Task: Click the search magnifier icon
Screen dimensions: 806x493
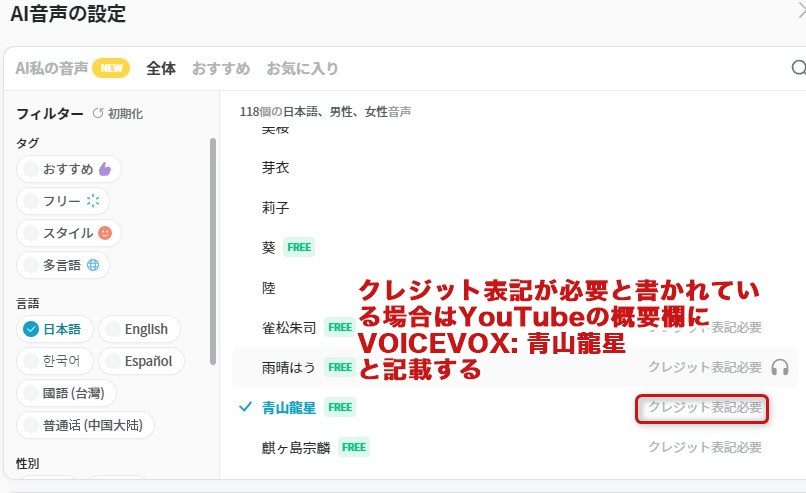Action: point(798,69)
